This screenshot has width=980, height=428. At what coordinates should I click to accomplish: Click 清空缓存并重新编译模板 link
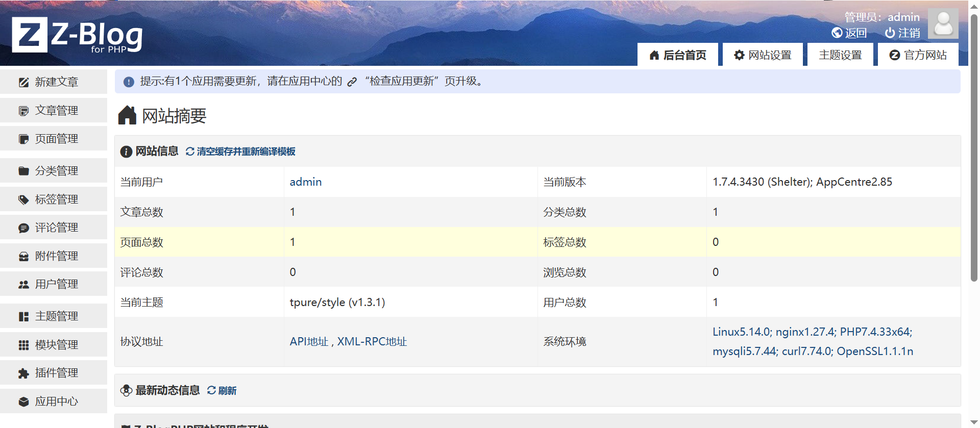coord(246,152)
